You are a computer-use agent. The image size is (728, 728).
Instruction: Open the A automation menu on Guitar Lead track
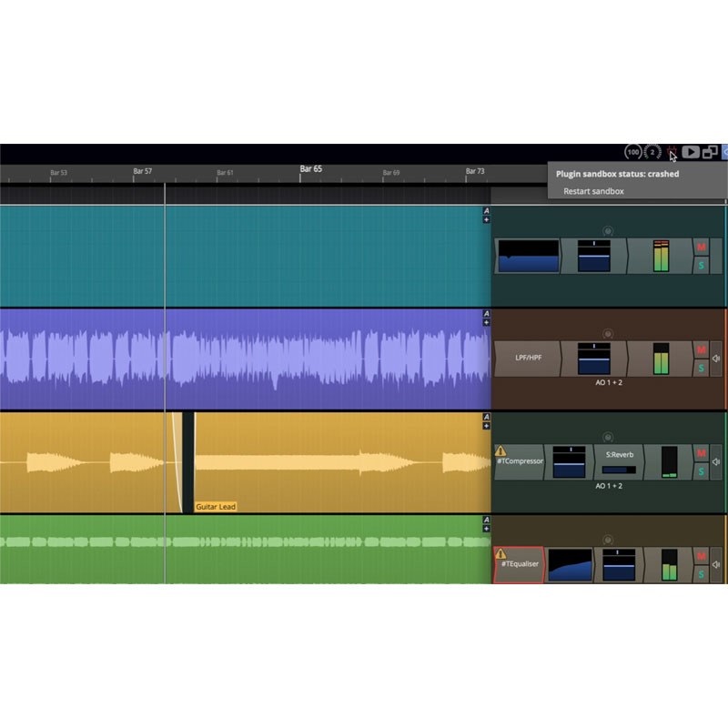(x=486, y=417)
